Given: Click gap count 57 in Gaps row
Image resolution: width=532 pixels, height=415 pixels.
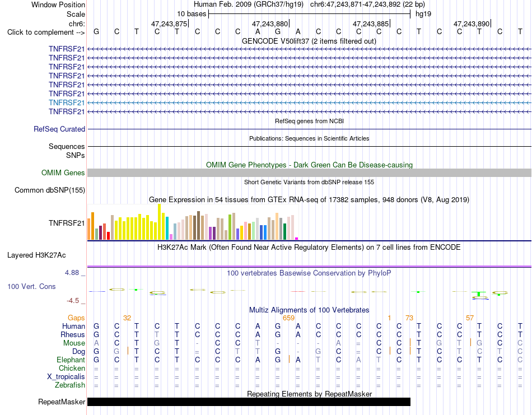Looking at the screenshot, I should coord(470,318).
